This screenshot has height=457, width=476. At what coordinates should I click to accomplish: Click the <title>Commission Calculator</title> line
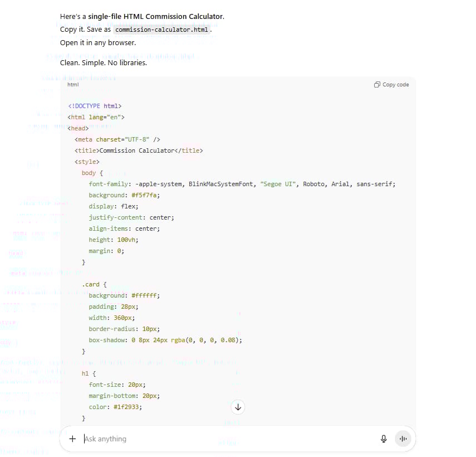coord(139,150)
